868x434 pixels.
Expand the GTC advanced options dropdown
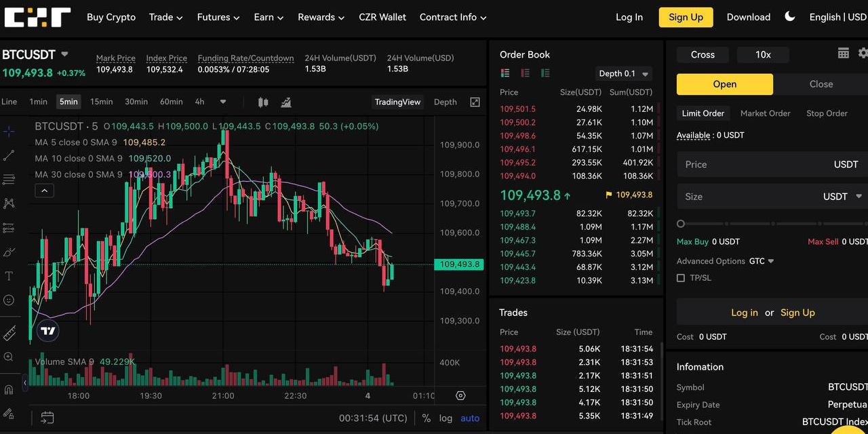[762, 261]
